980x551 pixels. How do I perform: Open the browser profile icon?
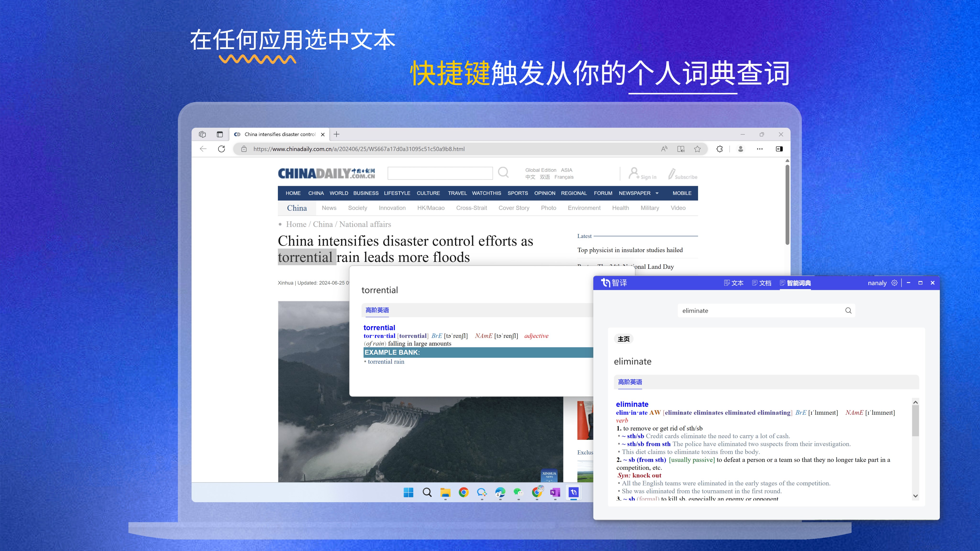tap(740, 149)
